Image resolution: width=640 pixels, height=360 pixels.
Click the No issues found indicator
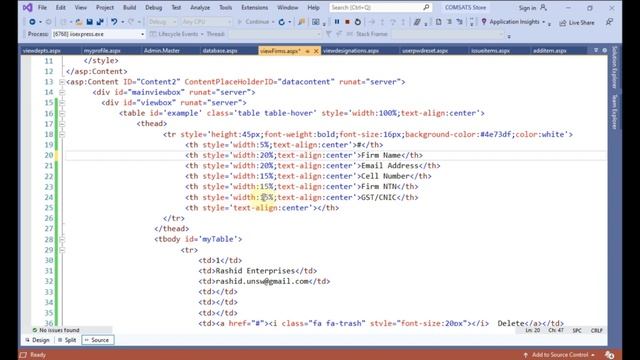coord(56,330)
